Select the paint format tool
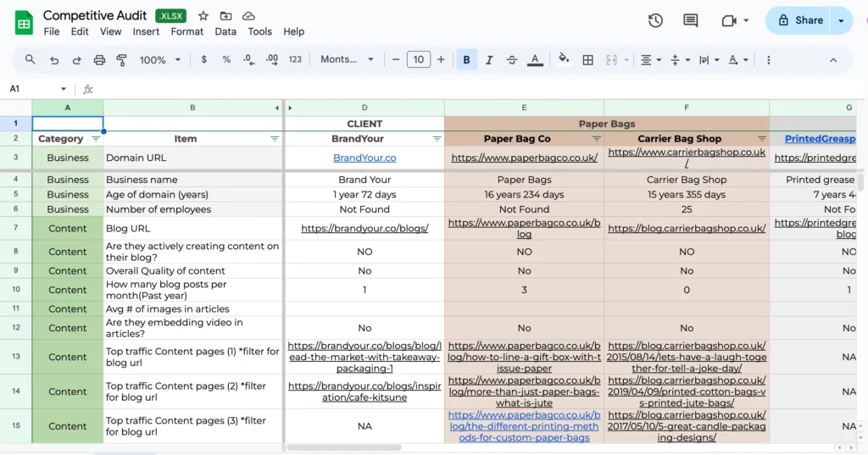The height and width of the screenshot is (455, 868). pos(121,60)
